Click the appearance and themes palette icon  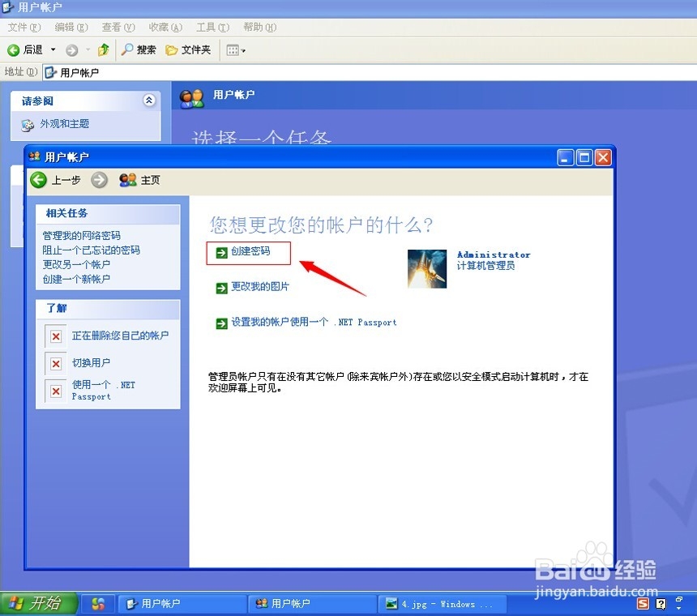(28, 125)
